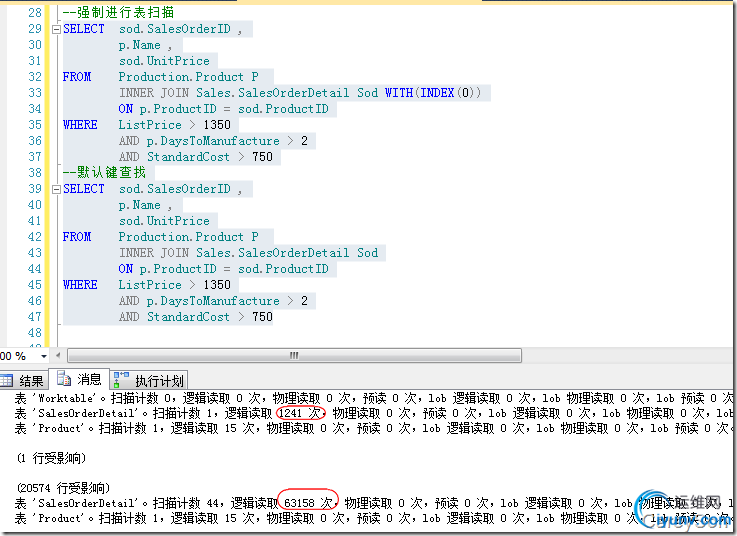Image resolution: width=737 pixels, height=536 pixels.
Task: Collapse the SELECT block at line 39
Action: point(56,189)
